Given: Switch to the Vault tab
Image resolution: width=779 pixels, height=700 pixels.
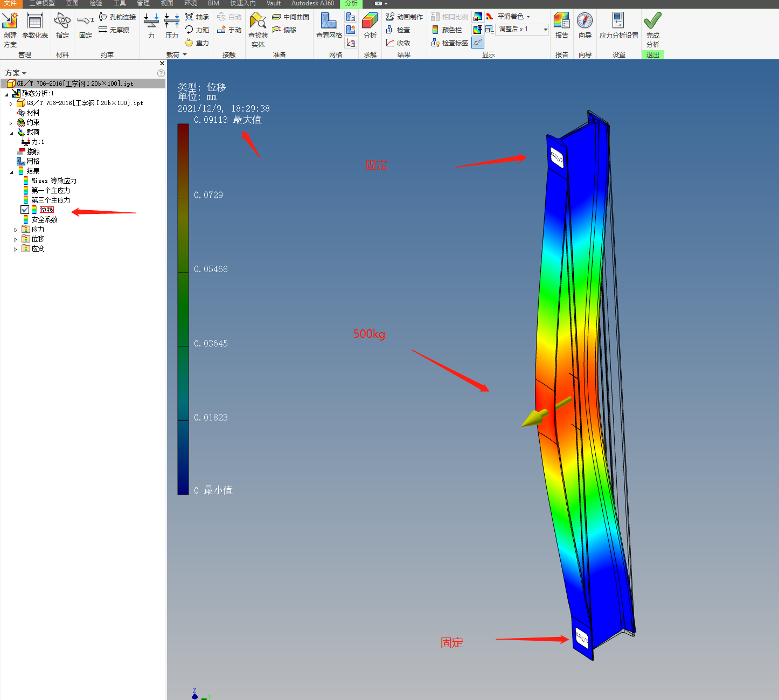Looking at the screenshot, I should click(x=274, y=3).
